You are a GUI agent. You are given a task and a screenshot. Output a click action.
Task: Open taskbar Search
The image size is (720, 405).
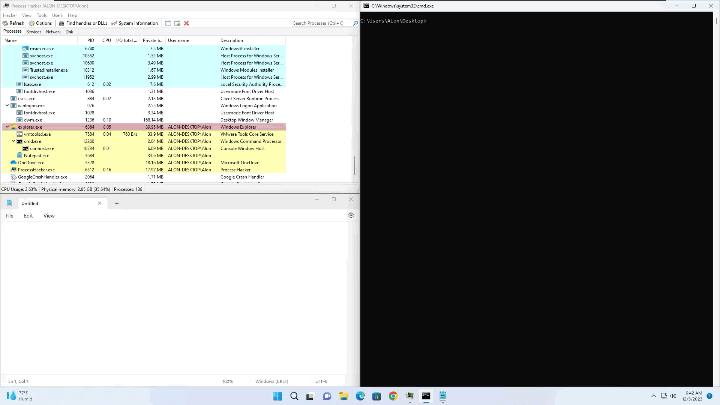point(294,396)
